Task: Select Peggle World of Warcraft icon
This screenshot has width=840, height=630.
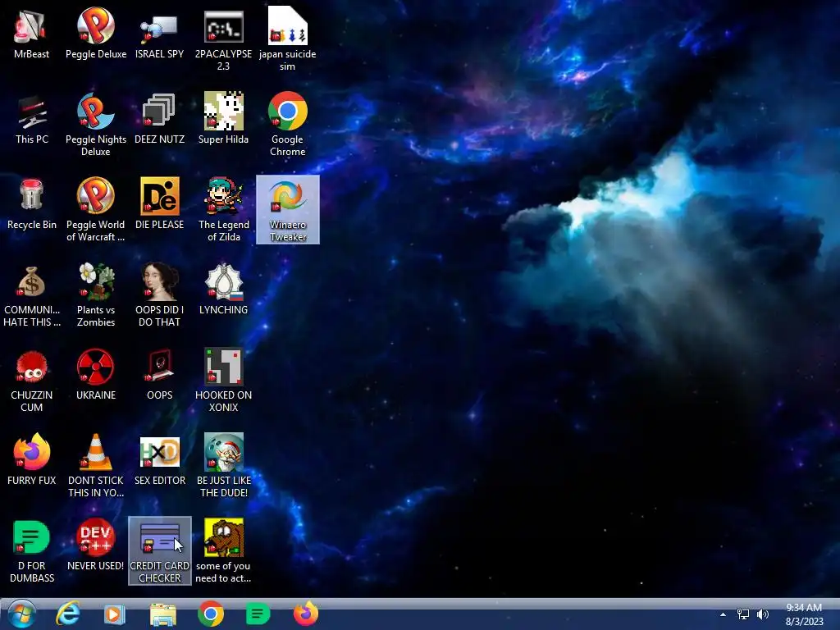Action: [96, 209]
